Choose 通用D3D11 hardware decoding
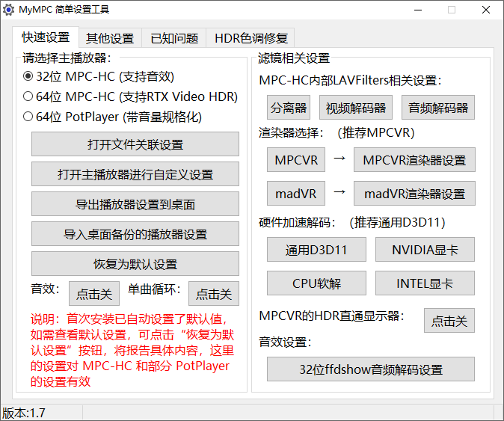This screenshot has width=504, height=421. tap(316, 250)
